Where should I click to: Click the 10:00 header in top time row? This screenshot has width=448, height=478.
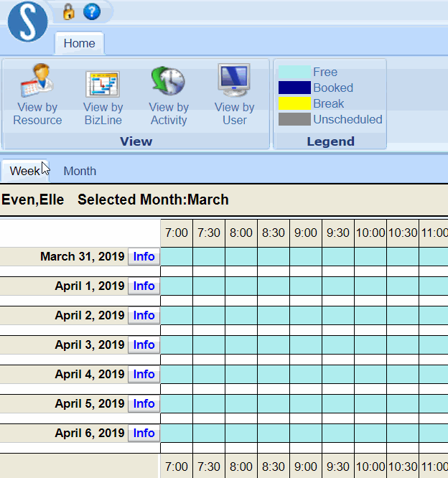(x=370, y=233)
